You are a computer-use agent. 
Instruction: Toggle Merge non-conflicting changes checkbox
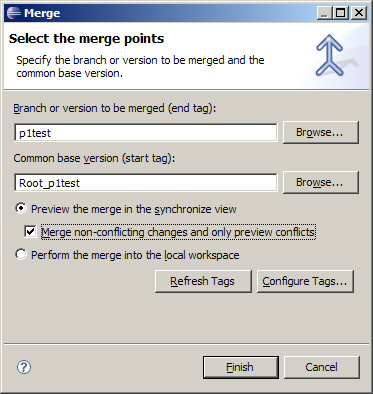(x=30, y=232)
